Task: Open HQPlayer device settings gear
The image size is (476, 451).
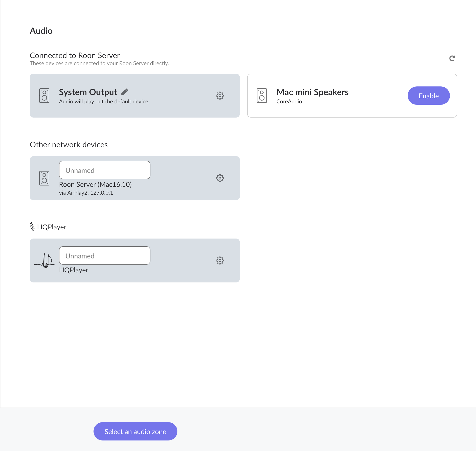Action: point(220,260)
